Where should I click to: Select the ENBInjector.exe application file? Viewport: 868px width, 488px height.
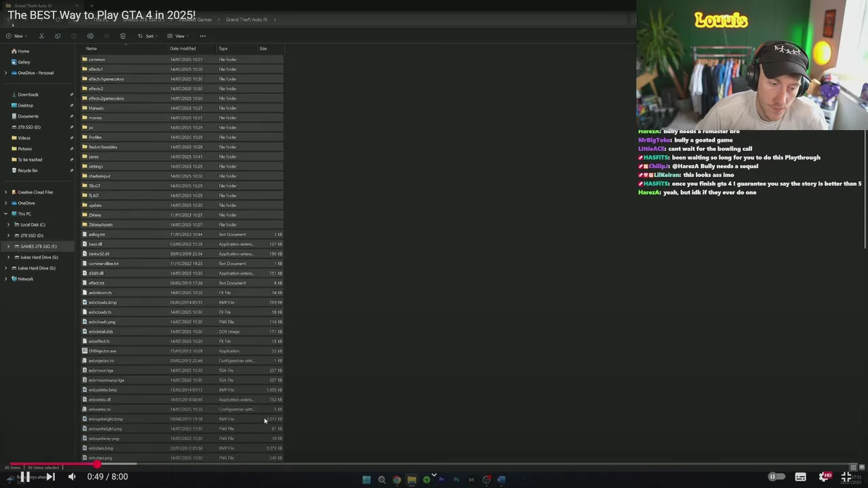pos(182,351)
